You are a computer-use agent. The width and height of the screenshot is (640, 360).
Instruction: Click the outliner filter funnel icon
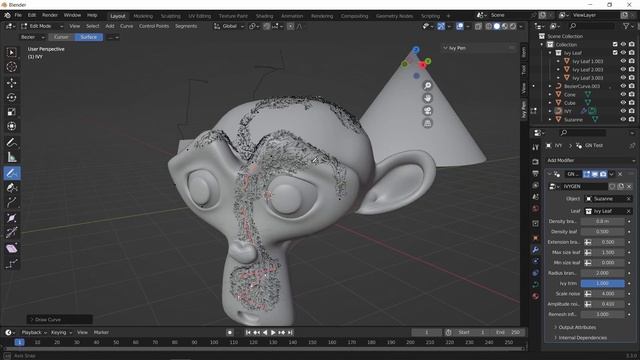(626, 26)
